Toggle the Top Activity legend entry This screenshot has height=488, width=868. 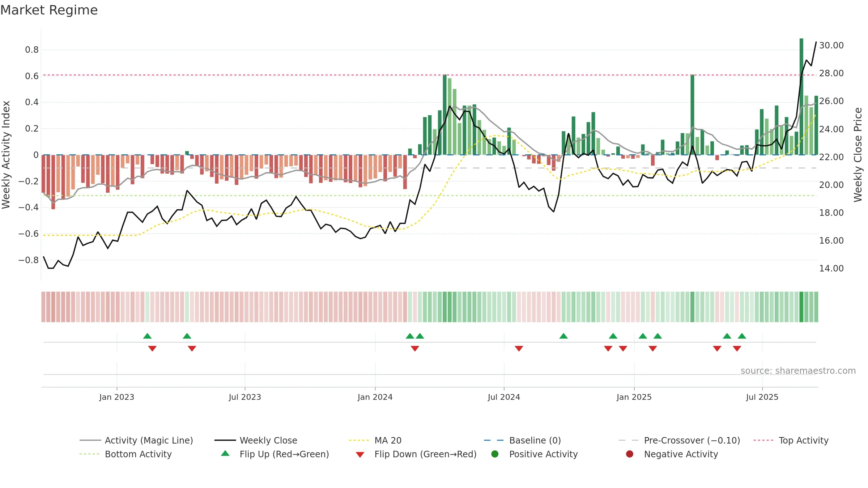coord(791,440)
